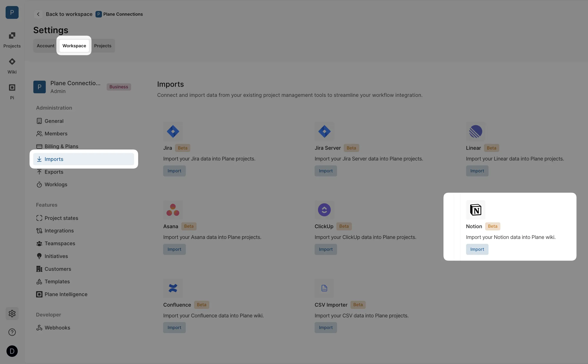Start the Linear import

click(477, 171)
